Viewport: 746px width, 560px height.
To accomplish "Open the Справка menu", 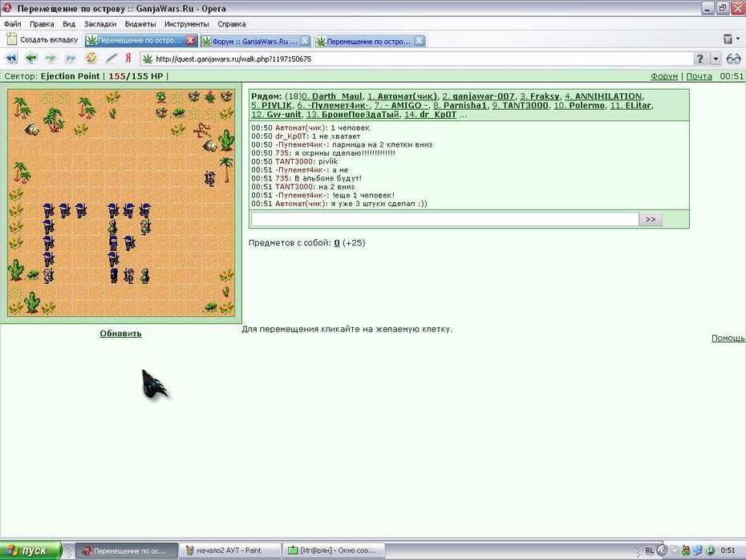I will 232,24.
